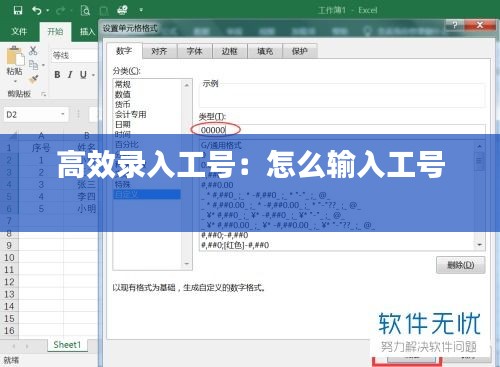Select row header 14
The image size is (500, 367).
(x=9, y=306)
